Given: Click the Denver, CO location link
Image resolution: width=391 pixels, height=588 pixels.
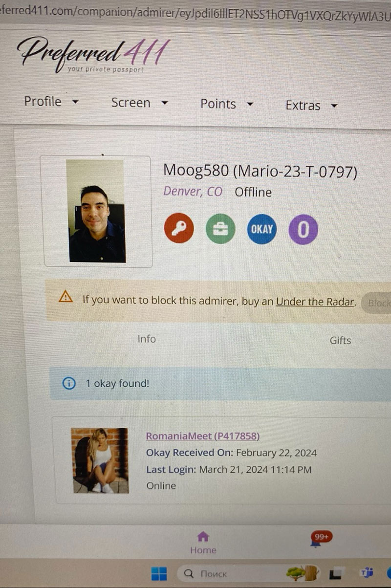Looking at the screenshot, I should point(193,191).
